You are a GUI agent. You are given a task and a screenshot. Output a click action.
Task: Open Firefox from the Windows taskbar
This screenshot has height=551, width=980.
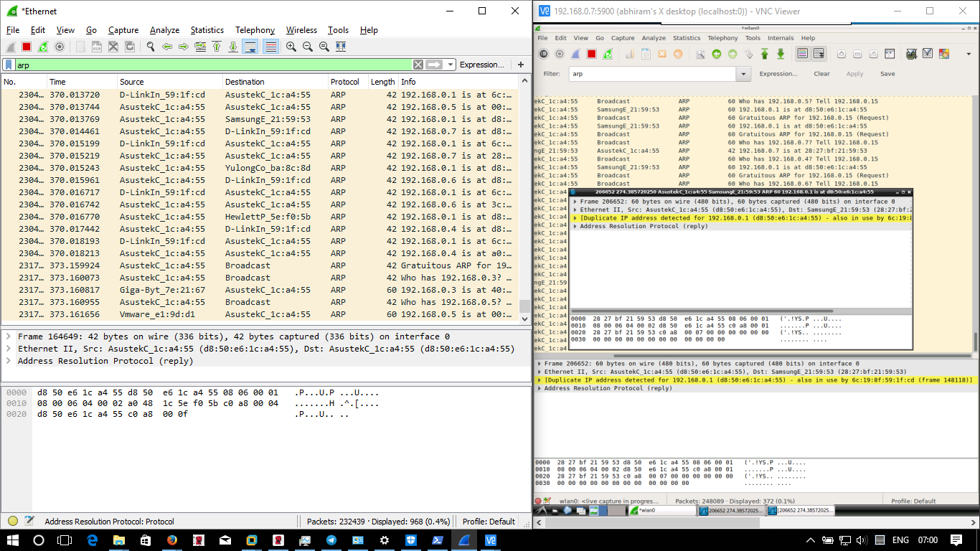171,540
